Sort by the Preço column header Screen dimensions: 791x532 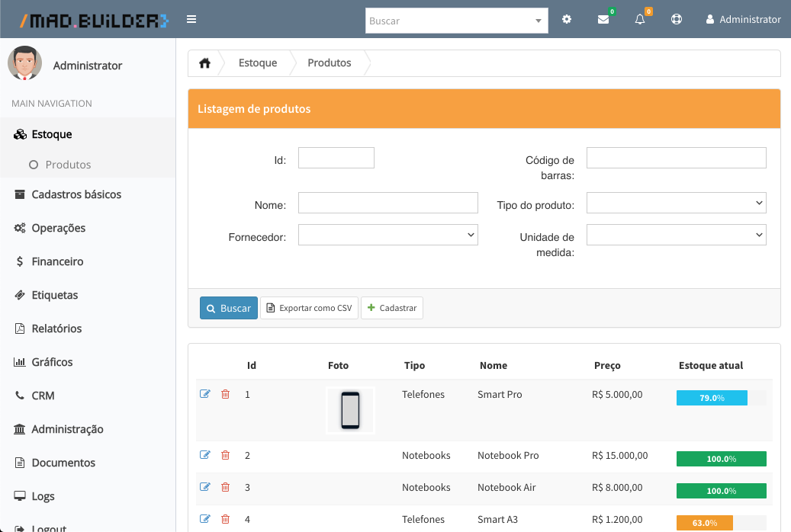[607, 366]
